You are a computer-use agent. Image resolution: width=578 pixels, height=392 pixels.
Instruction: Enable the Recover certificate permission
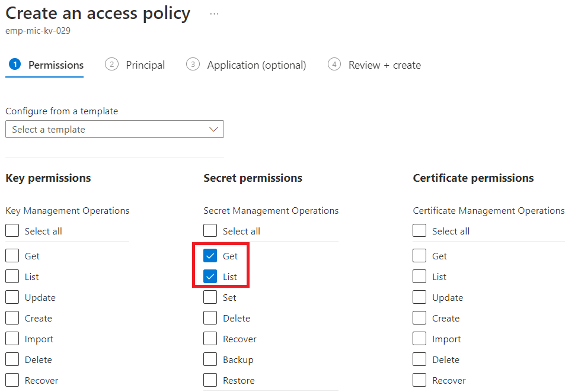420,380
